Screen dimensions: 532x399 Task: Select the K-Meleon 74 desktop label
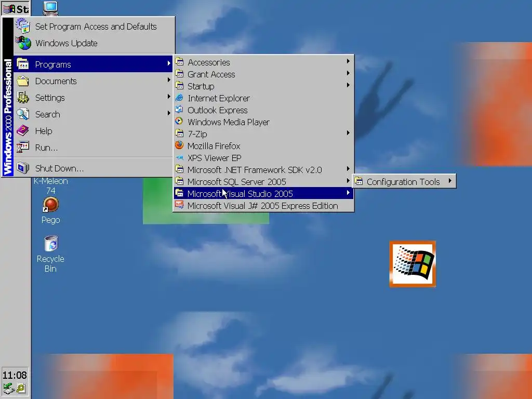[50, 185]
